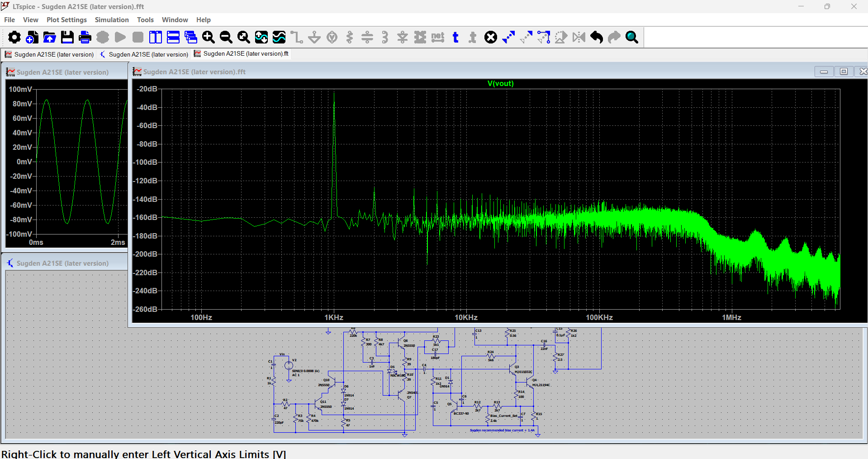Viewport: 868px width, 459px height.
Task: Minimize the FFT plot child window
Action: [824, 72]
